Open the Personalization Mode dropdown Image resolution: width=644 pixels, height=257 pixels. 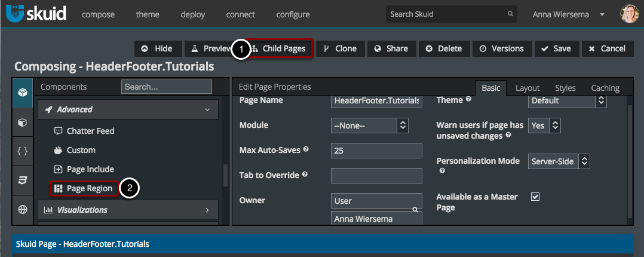point(559,161)
